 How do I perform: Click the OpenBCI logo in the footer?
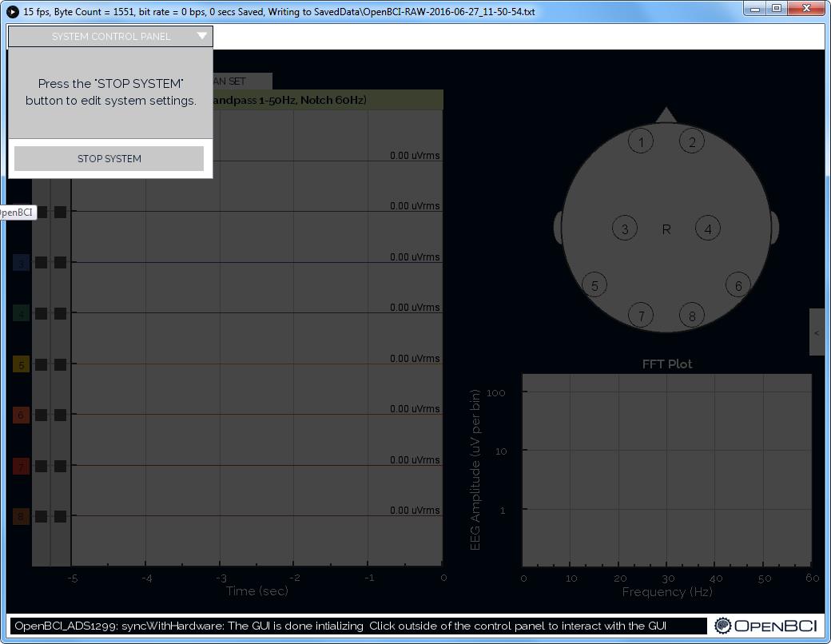click(765, 626)
